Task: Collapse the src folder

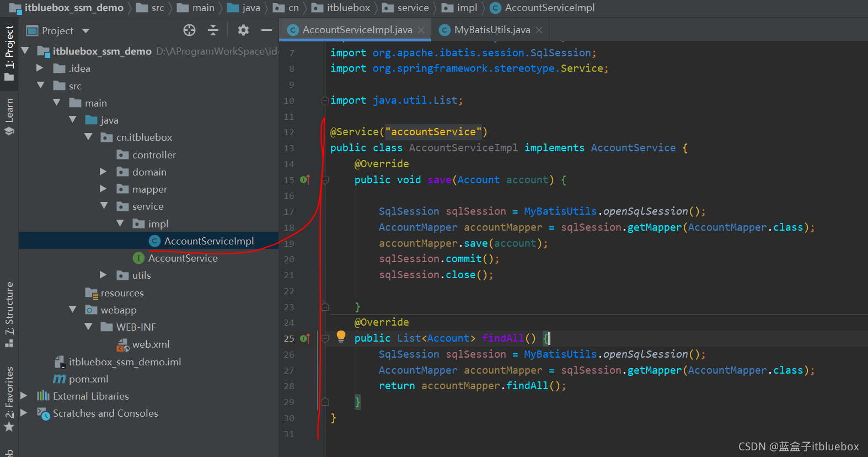Action: (41, 85)
